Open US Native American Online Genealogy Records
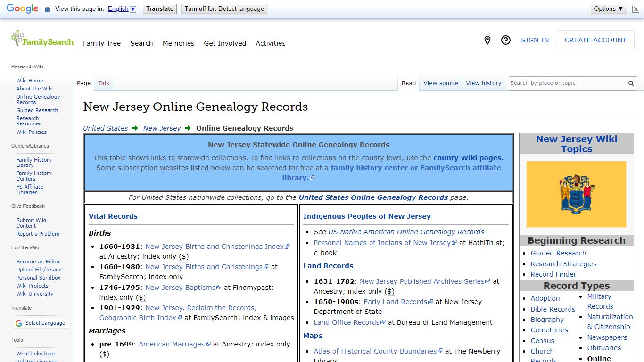 point(406,232)
